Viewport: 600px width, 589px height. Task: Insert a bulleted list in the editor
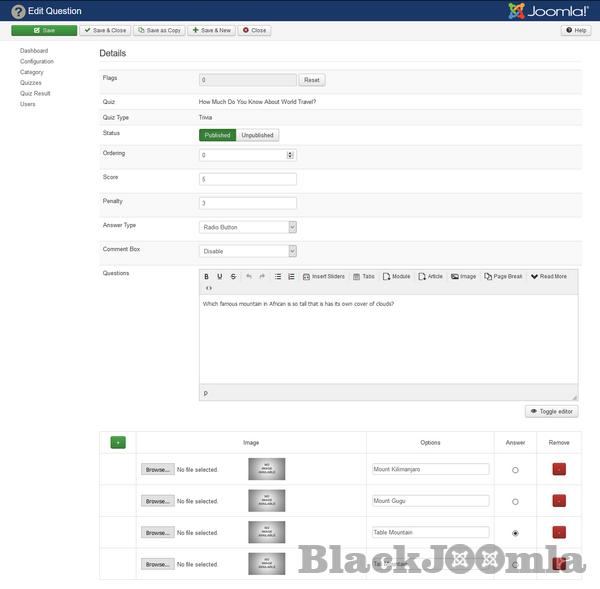[278, 276]
